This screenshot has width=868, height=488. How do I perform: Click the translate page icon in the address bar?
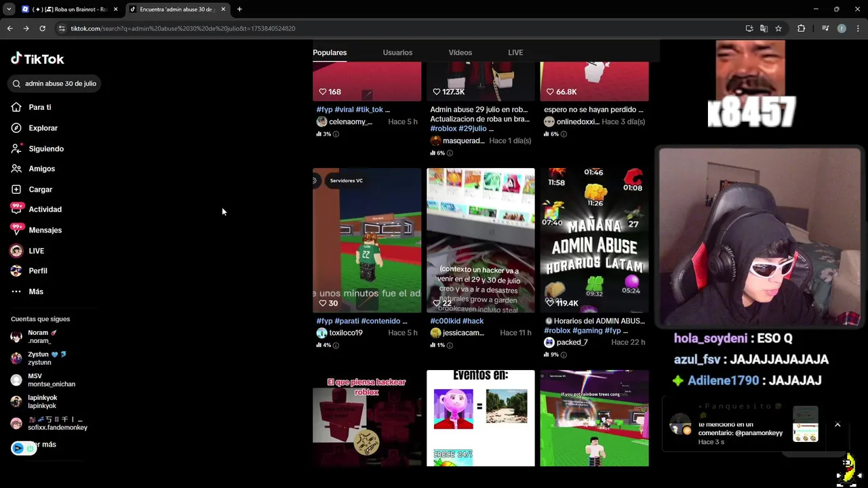[764, 28]
